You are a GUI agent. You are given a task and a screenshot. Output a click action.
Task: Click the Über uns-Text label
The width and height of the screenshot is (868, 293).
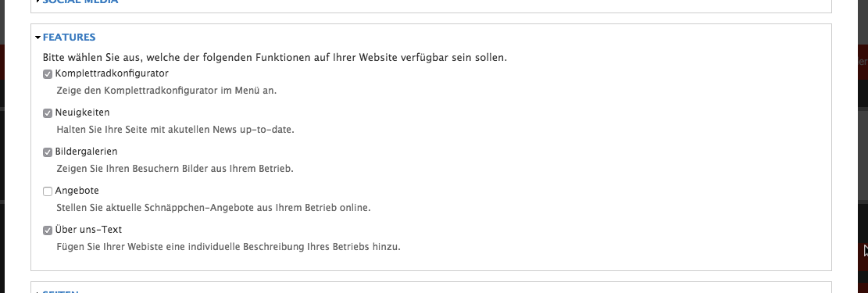(x=88, y=229)
